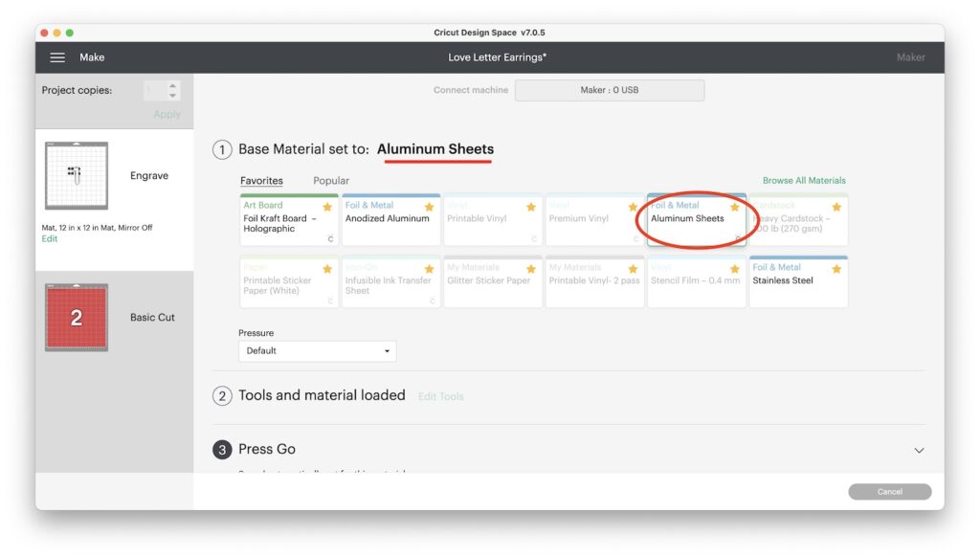Unstar Infusible Ink Transfer Sheet
Viewport: 980px width, 557px height.
pos(430,269)
